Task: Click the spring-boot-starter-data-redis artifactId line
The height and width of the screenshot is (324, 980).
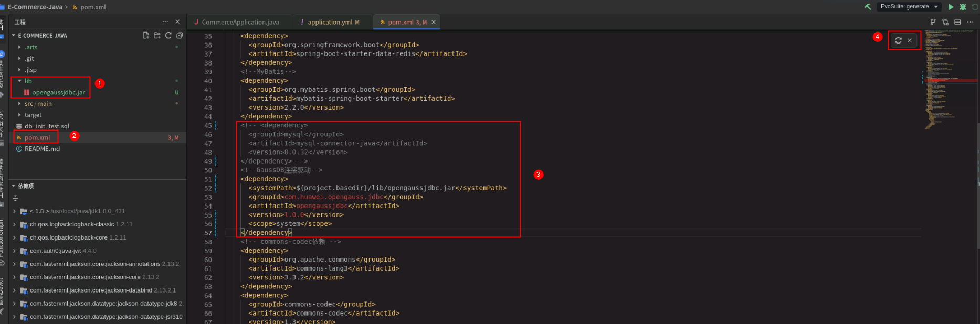Action: pos(357,53)
